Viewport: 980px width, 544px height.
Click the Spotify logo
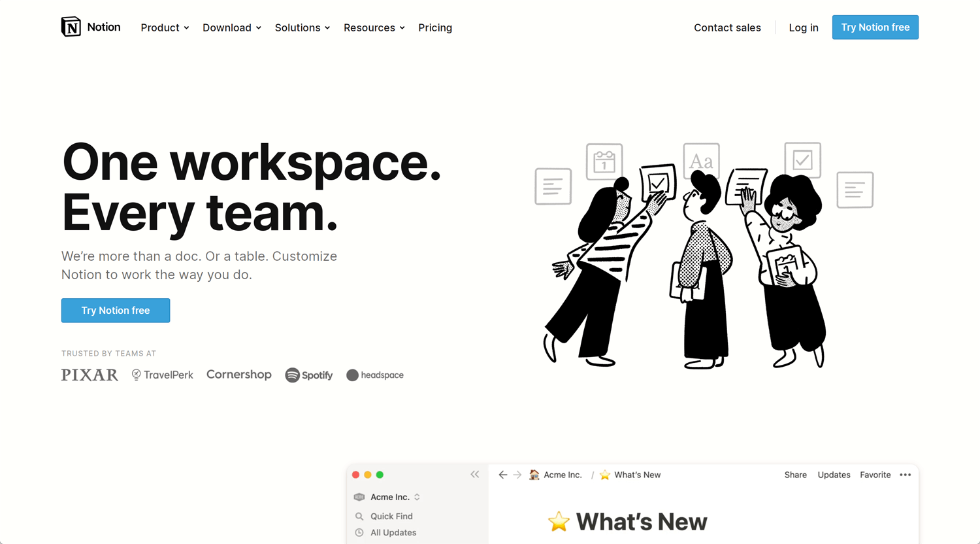pyautogui.click(x=309, y=375)
